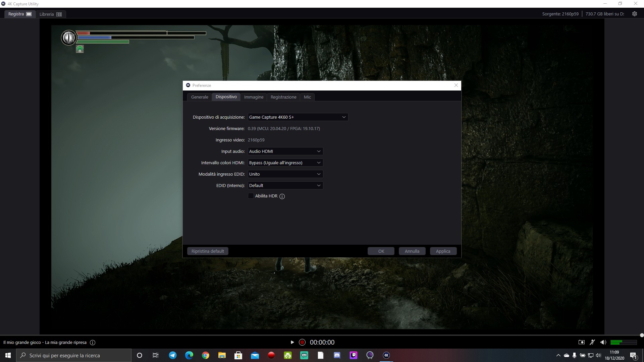Switch to the Registrazione tab
The height and width of the screenshot is (362, 644).
(283, 97)
